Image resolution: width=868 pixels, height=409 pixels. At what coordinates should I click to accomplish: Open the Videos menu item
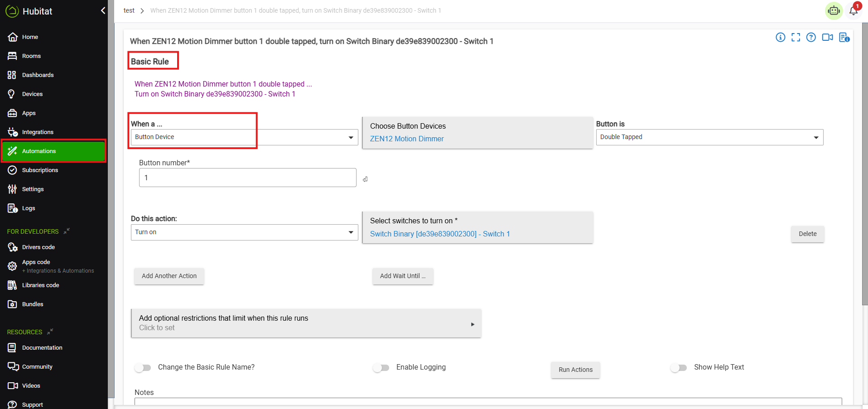[31, 386]
